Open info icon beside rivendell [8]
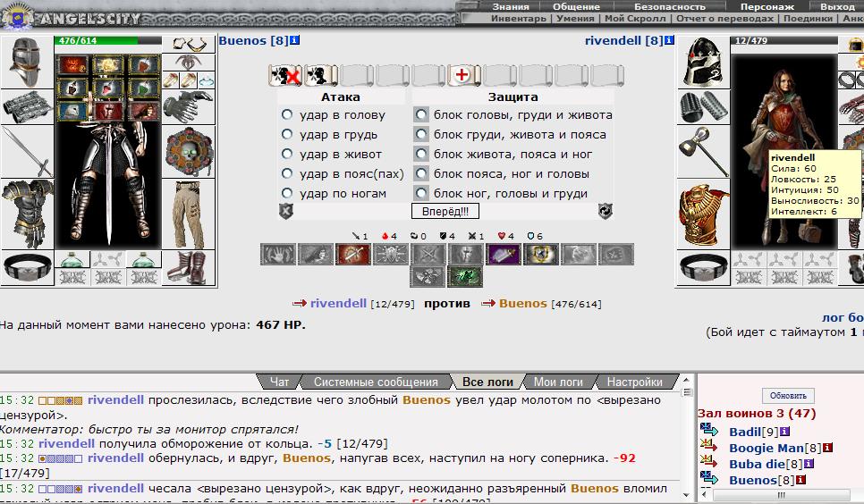864x504 pixels. point(669,40)
